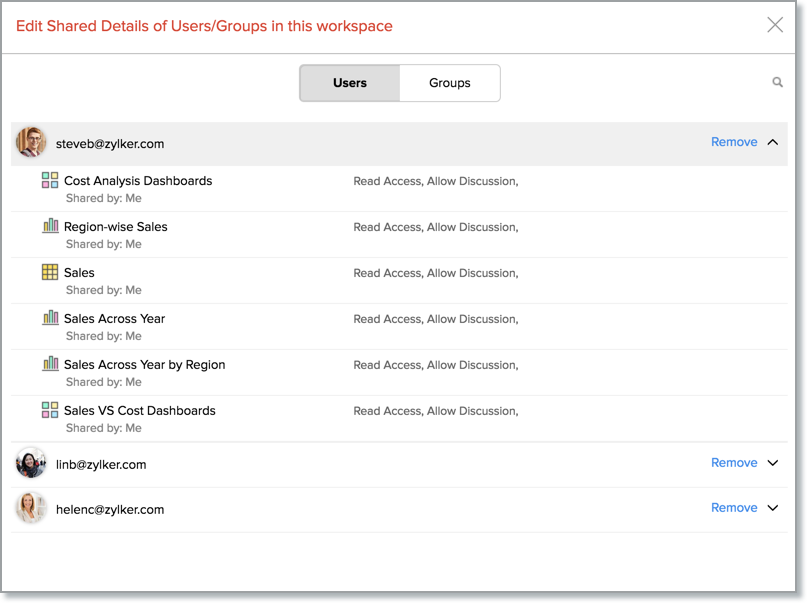Click steveb@zylker.com profile avatar
Screen dimensions: 807x603
coord(31,143)
